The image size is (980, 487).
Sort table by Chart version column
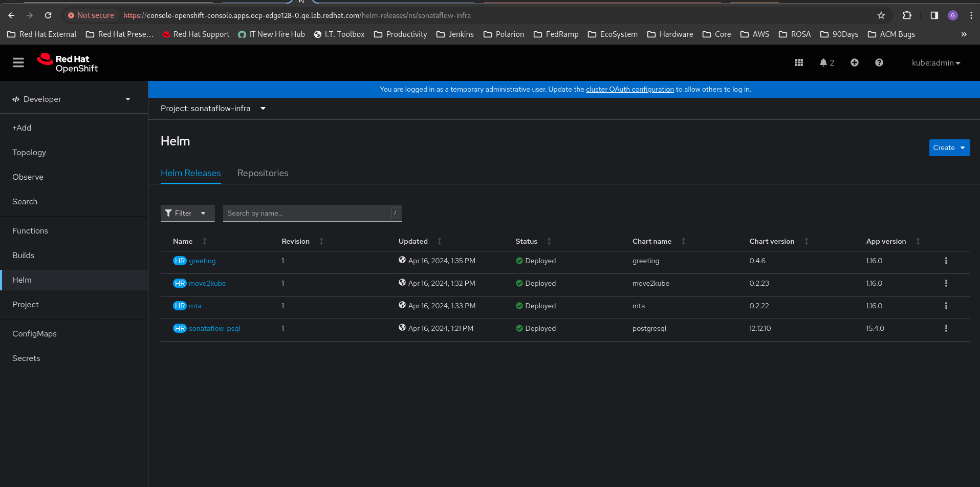779,241
